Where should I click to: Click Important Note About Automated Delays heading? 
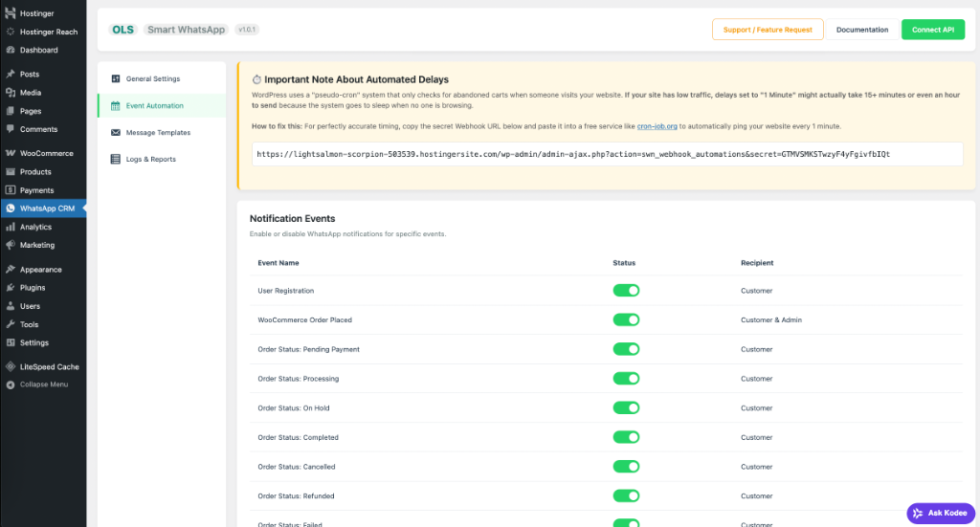pos(356,79)
